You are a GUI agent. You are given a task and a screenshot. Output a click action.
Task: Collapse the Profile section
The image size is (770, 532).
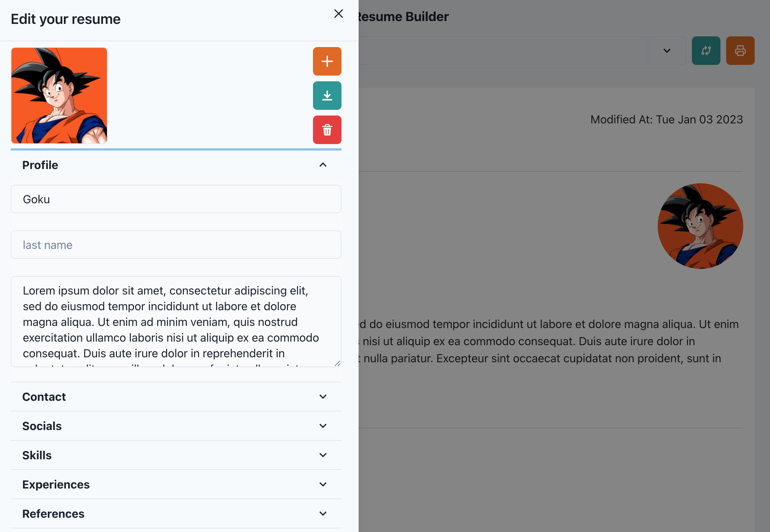323,165
